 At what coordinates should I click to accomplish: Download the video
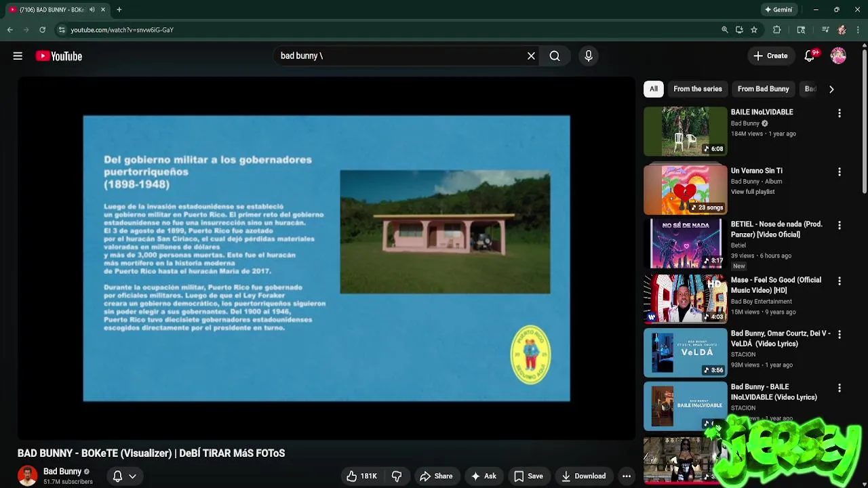[583, 476]
